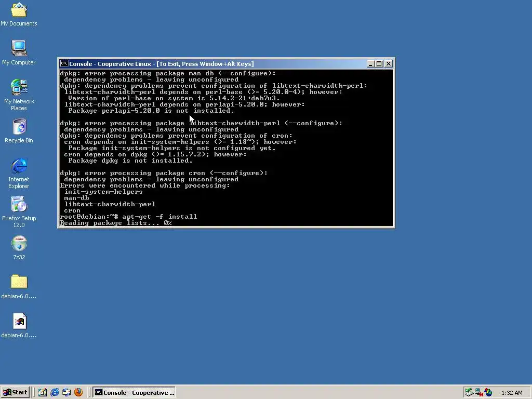Click 'Package dpkg is not installed.' line
Screen dimensions: 532x399
click(130, 161)
